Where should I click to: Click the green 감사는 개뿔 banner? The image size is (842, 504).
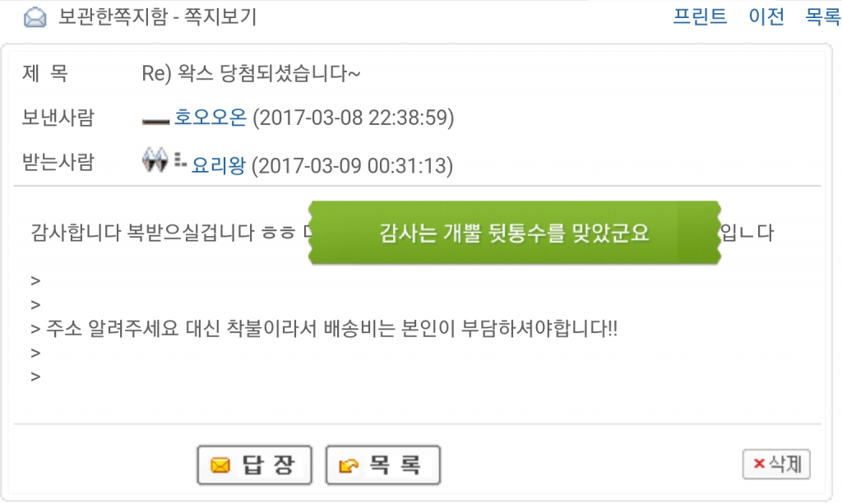coord(515,233)
